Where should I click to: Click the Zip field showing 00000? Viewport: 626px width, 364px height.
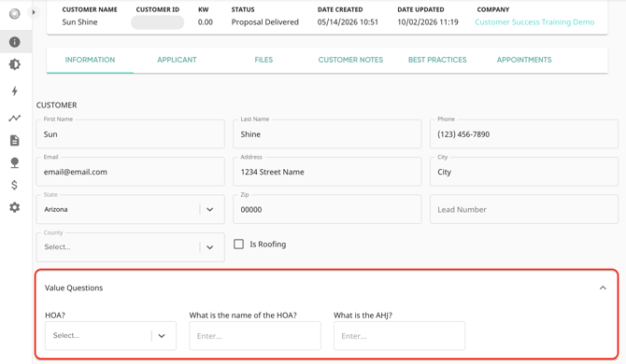pyautogui.click(x=327, y=209)
